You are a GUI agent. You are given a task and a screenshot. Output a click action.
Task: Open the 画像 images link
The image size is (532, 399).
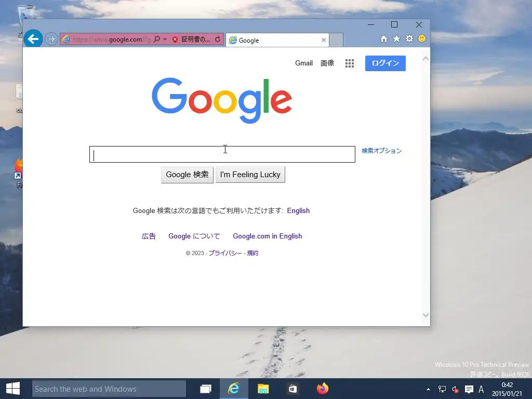click(x=327, y=63)
